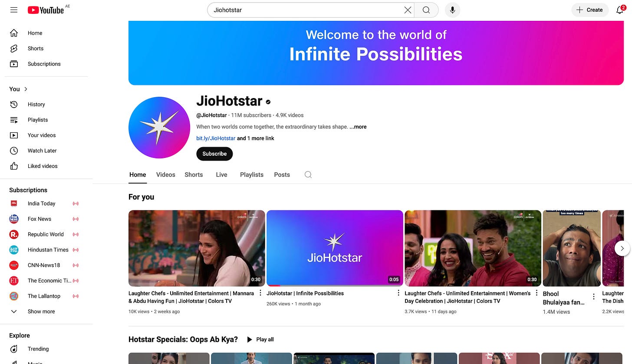Switch to the Posts tab
Screen dimensions: 632x364
pos(282,175)
